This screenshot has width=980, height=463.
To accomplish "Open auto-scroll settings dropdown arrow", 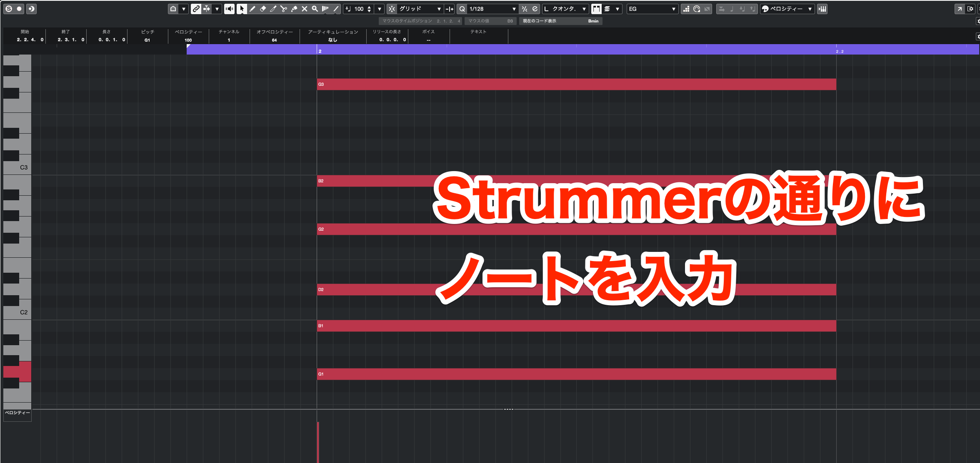I will pyautogui.click(x=217, y=9).
